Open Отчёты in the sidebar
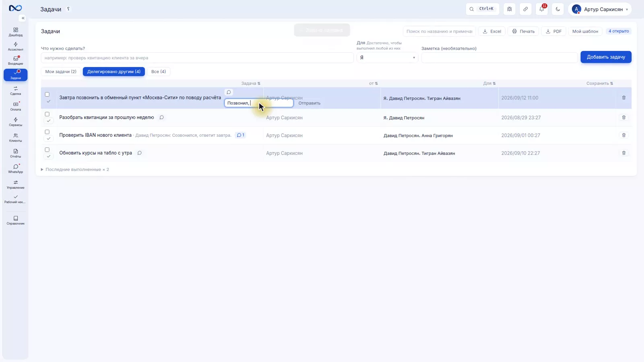The image size is (644, 362). (x=15, y=153)
